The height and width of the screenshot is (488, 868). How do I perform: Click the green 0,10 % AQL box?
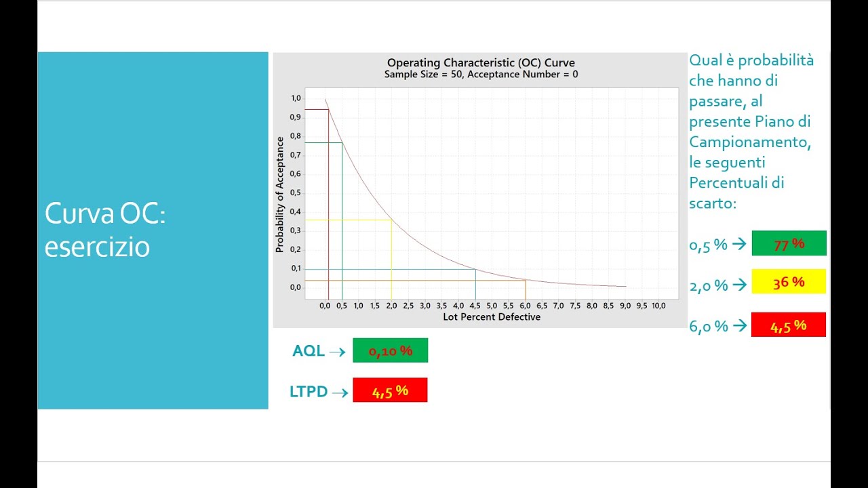tap(390, 350)
